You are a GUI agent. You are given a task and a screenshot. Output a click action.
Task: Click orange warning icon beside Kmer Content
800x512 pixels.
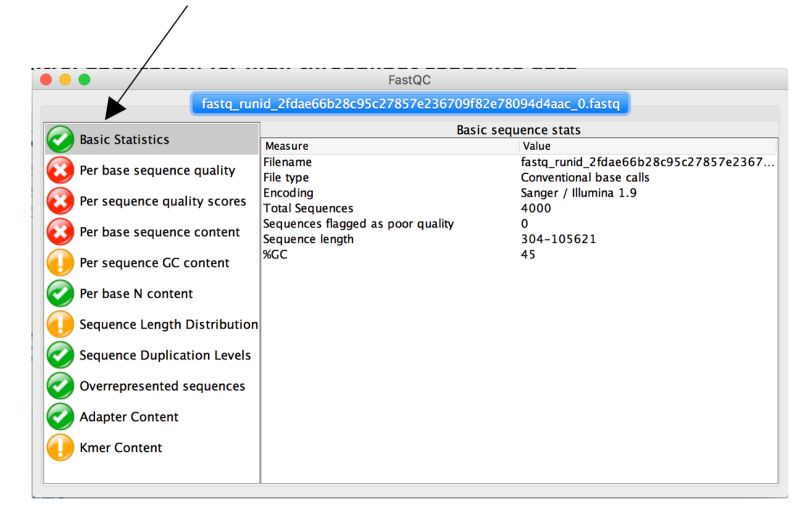click(x=60, y=448)
